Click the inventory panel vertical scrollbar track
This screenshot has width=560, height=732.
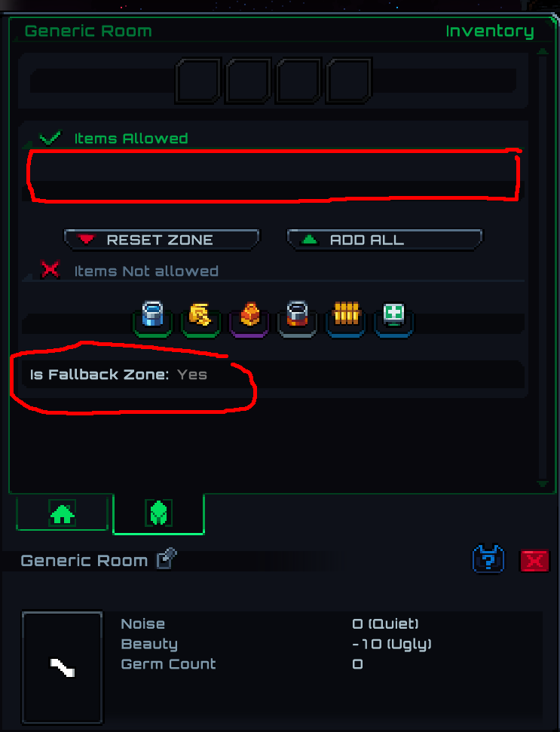(x=542, y=267)
